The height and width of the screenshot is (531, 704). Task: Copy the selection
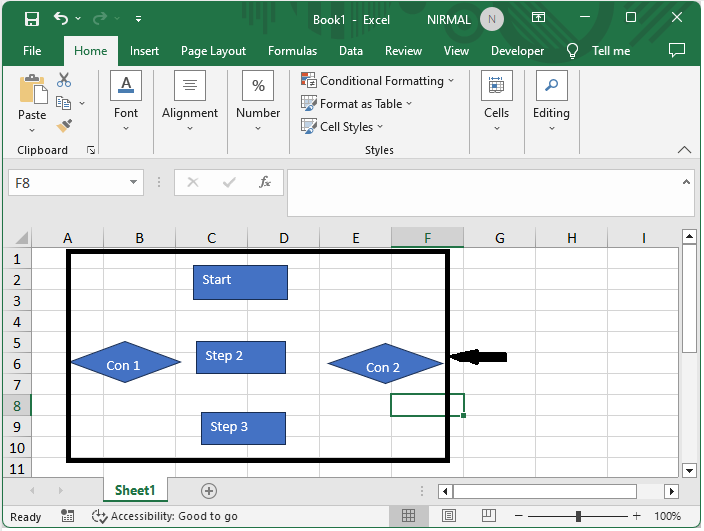coord(63,103)
